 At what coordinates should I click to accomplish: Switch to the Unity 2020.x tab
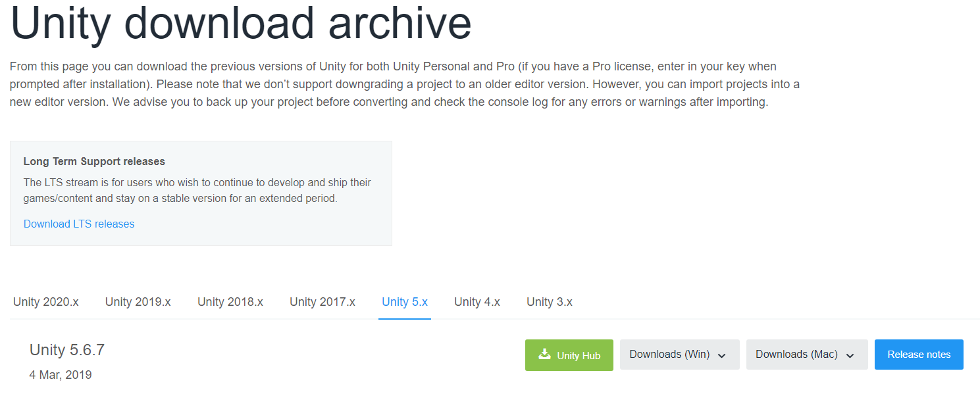[46, 302]
